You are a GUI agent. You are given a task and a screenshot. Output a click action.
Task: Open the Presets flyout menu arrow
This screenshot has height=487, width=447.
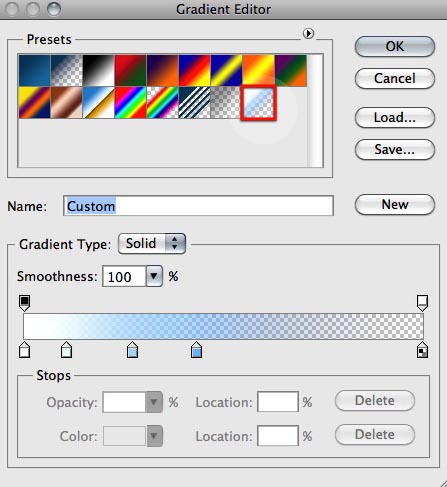[x=308, y=34]
